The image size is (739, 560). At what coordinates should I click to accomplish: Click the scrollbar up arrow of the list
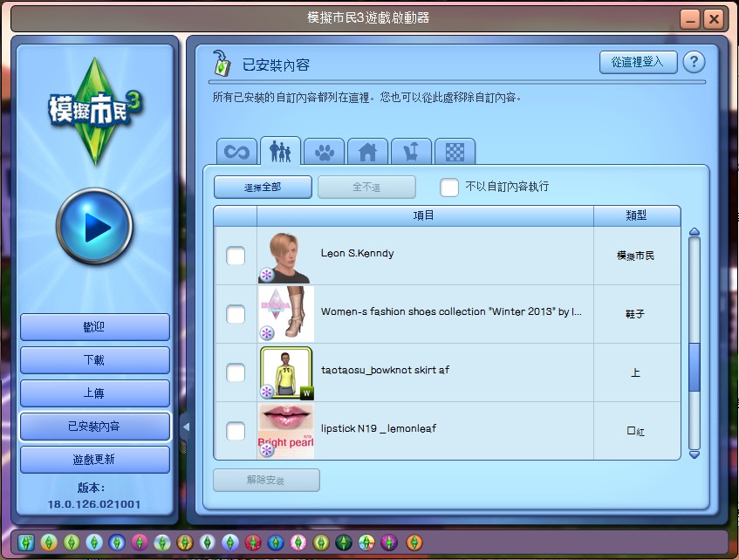[x=695, y=232]
